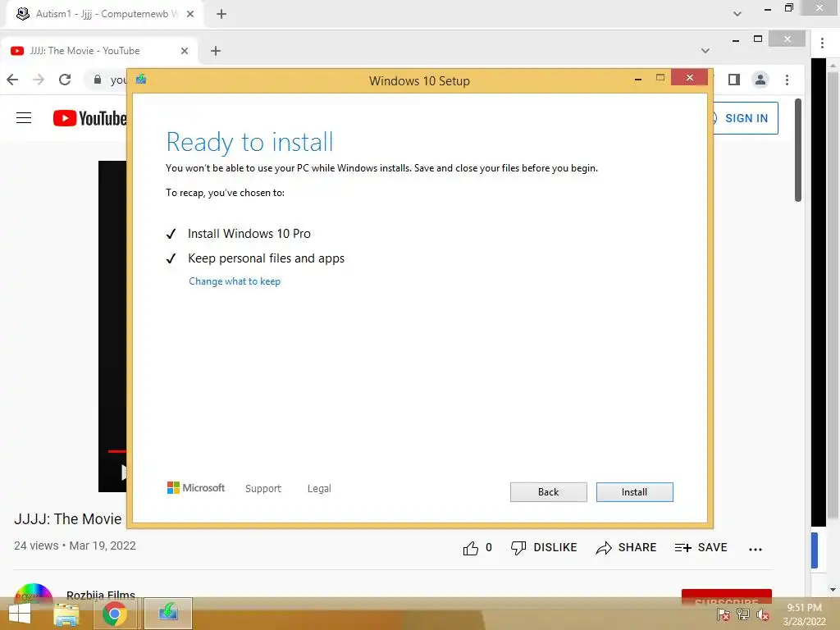Click the JJJJ: The Movie video title

click(68, 519)
